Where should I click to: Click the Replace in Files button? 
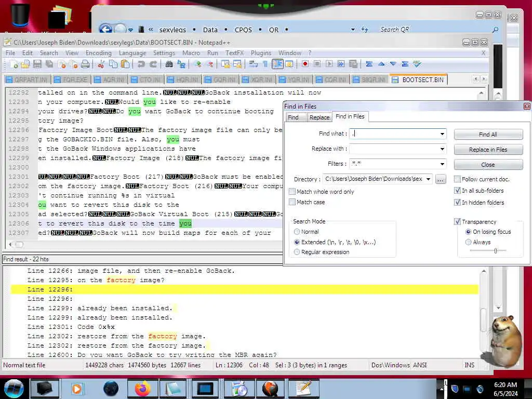pyautogui.click(x=488, y=150)
